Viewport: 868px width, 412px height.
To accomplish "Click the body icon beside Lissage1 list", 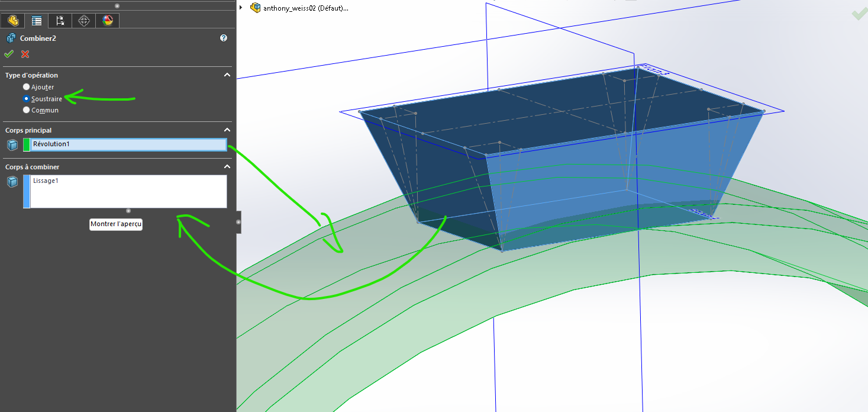I will pyautogui.click(x=12, y=182).
